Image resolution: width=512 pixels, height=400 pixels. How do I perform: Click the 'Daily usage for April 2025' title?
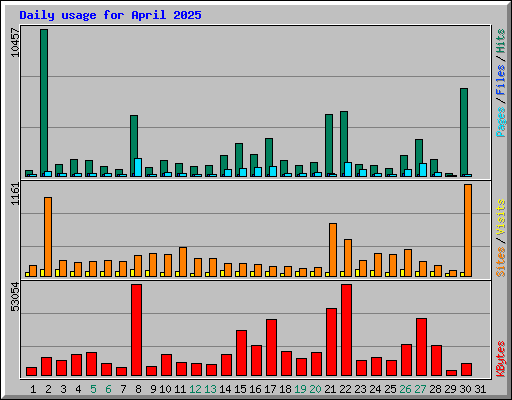[110, 15]
